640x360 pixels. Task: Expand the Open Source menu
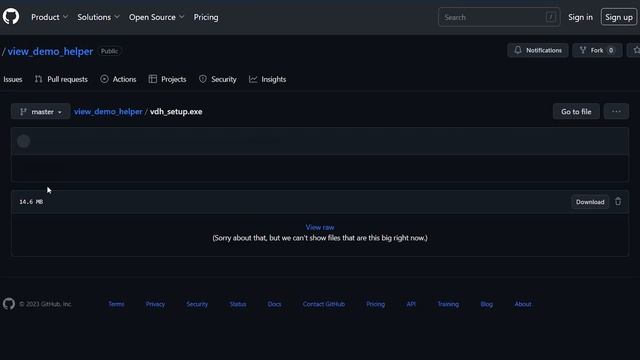coord(156,17)
